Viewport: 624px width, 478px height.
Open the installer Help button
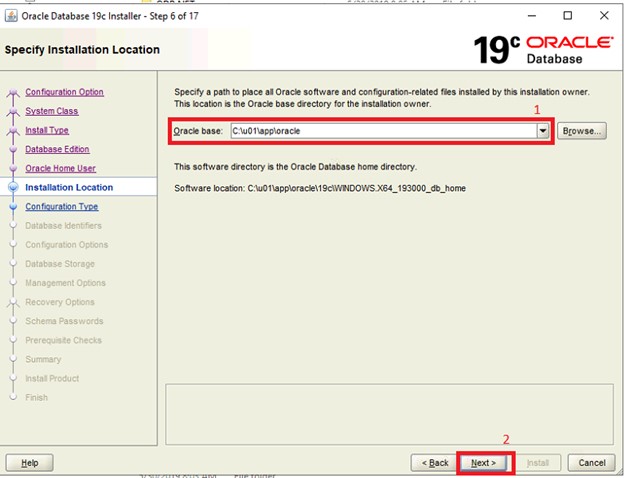click(30, 463)
